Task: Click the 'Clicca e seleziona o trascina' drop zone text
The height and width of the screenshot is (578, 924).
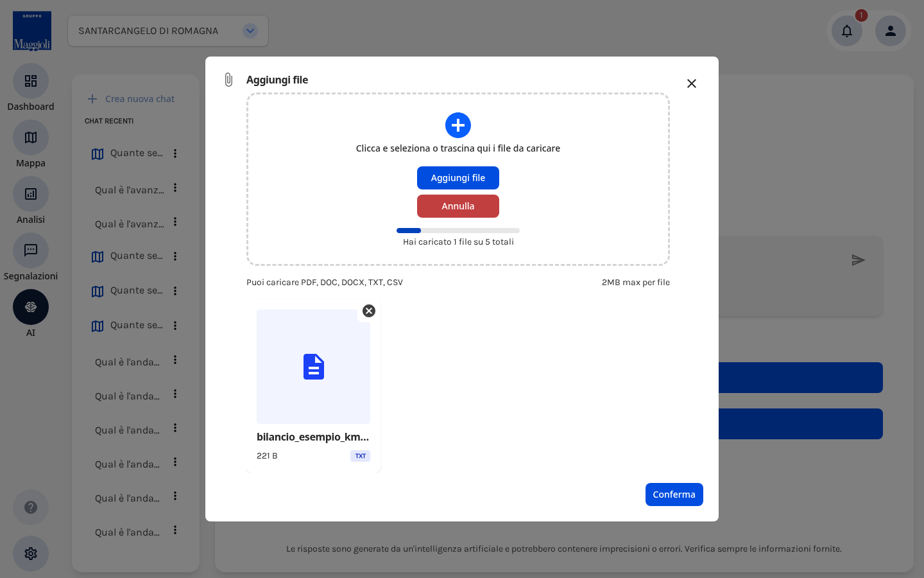Action: click(458, 148)
